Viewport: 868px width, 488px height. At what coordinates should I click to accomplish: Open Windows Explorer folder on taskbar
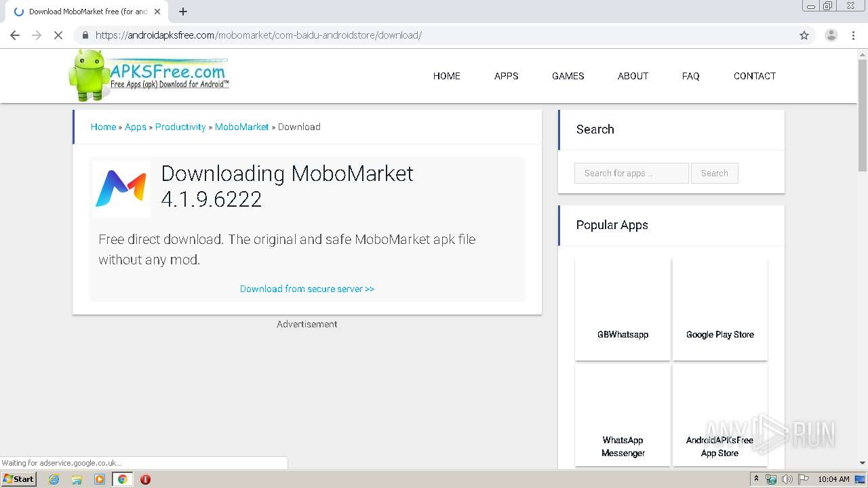(x=77, y=479)
